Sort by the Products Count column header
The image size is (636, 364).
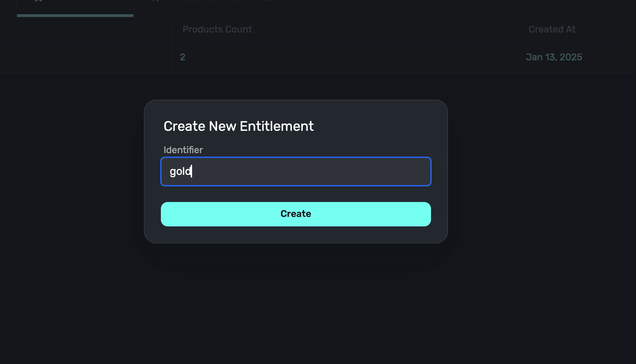(x=217, y=29)
